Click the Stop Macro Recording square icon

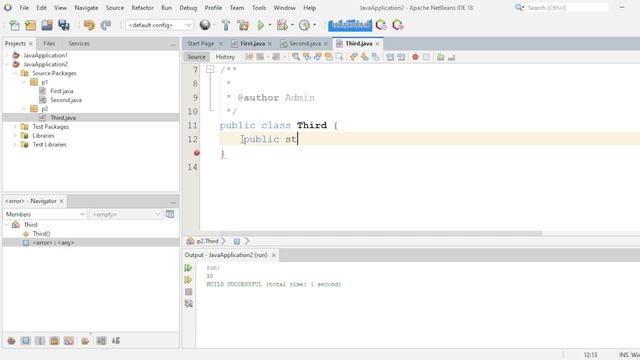coord(426,57)
